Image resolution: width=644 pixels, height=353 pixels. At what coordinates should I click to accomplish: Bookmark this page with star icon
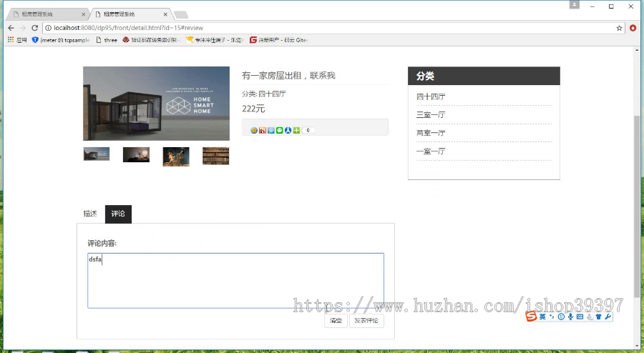coord(619,28)
